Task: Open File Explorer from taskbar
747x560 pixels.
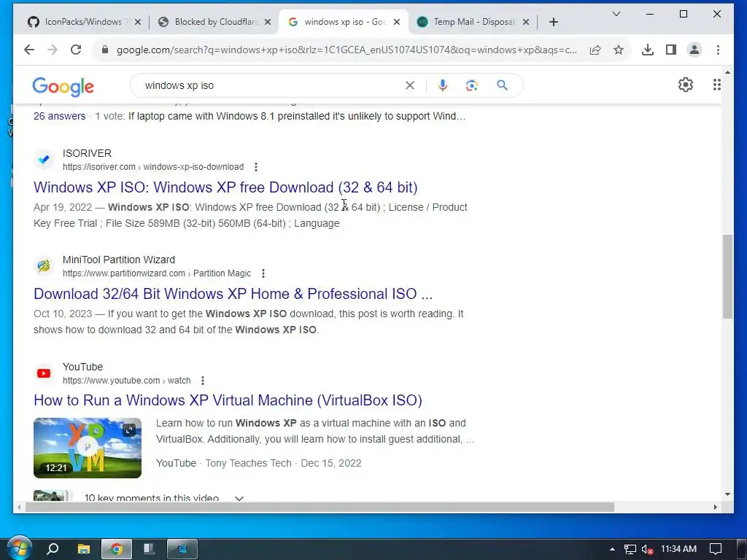Action: [x=84, y=549]
